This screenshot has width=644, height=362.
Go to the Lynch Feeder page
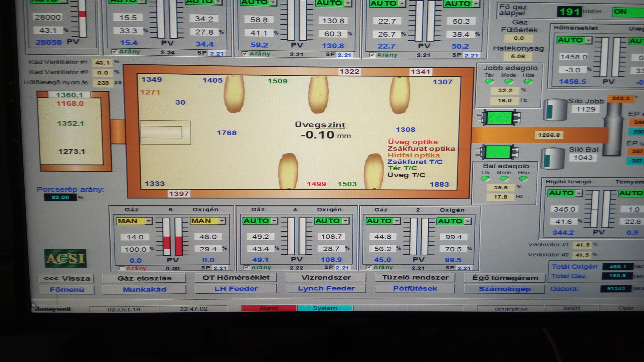pyautogui.click(x=326, y=289)
